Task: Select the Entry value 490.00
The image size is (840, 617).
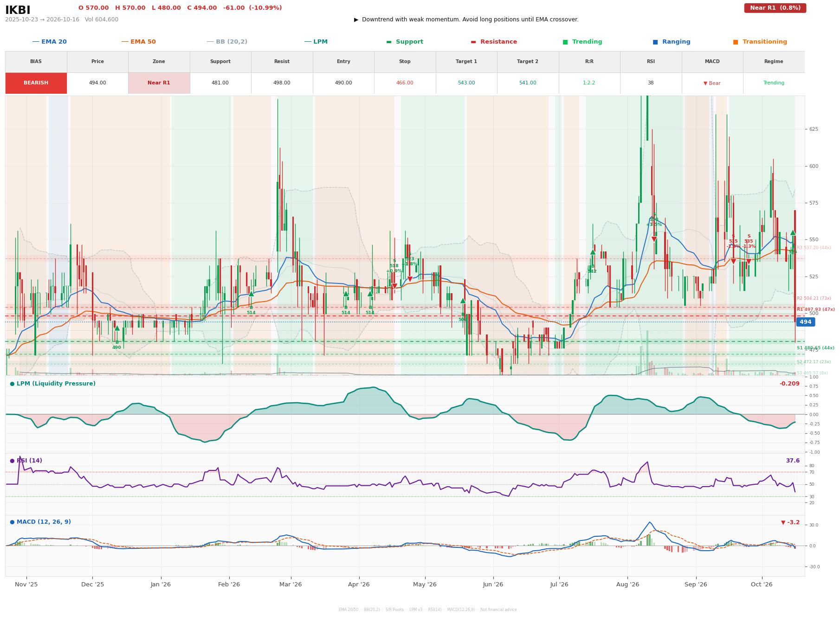Action: click(x=343, y=83)
